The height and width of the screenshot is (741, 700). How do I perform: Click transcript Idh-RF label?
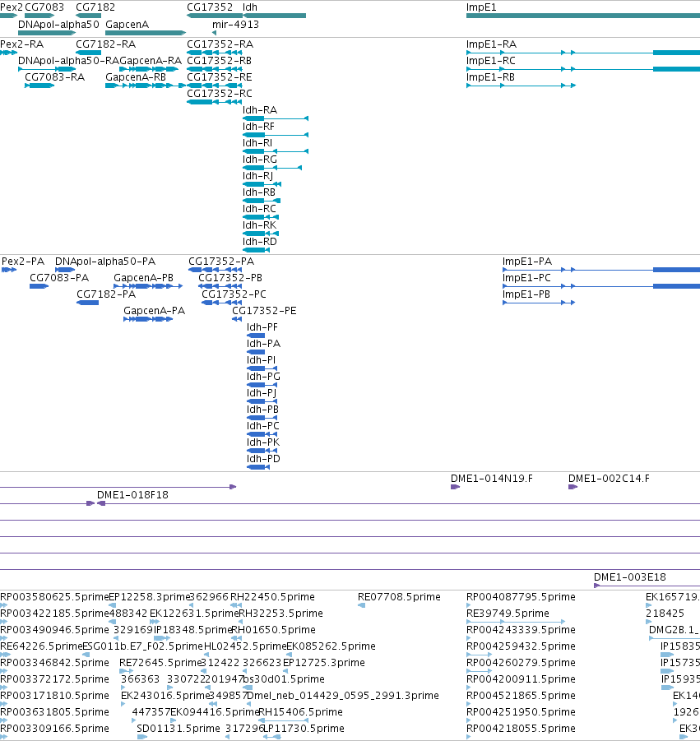click(x=258, y=127)
